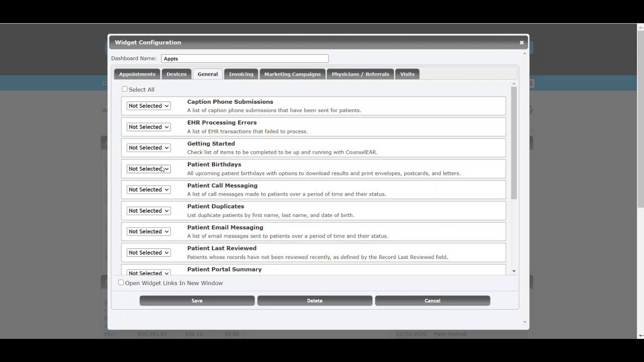Close the Widget Configuration dialog
Viewport: 644px width, 362px height.
point(522,43)
